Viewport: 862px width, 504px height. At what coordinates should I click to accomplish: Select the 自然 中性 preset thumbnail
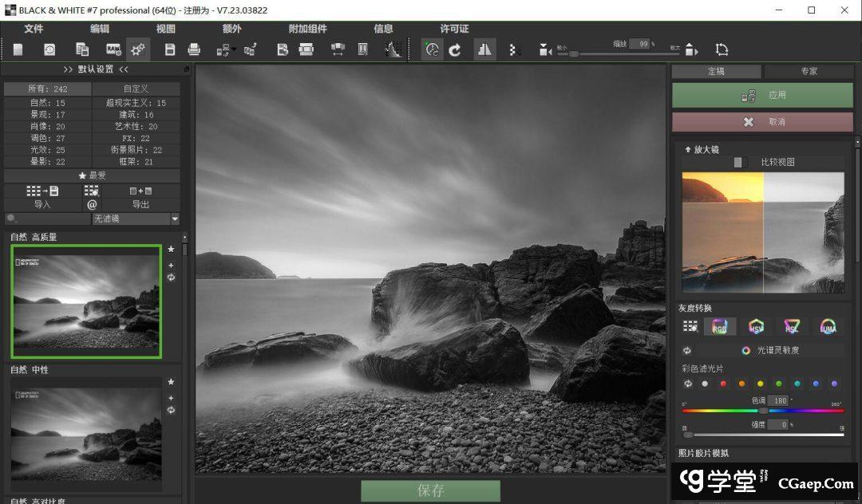point(86,434)
